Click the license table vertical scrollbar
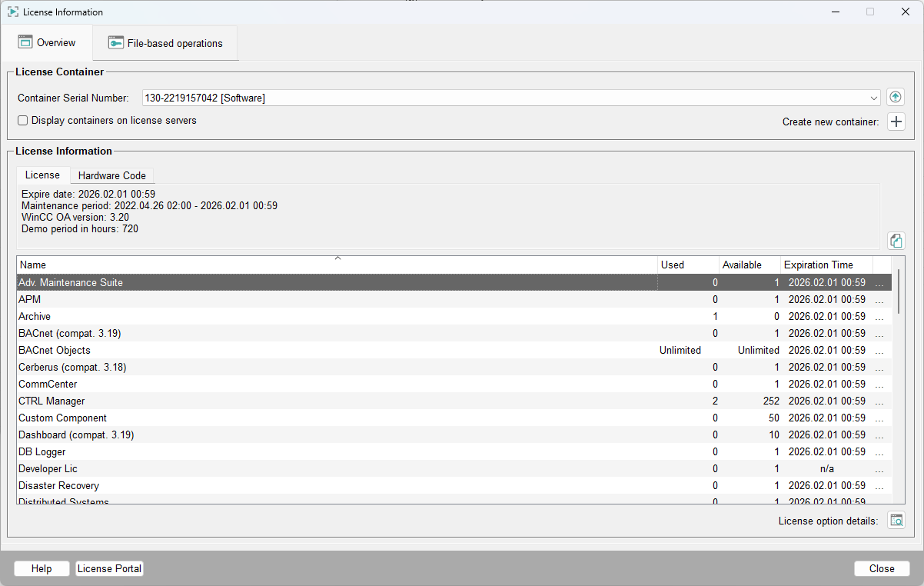 point(899,292)
